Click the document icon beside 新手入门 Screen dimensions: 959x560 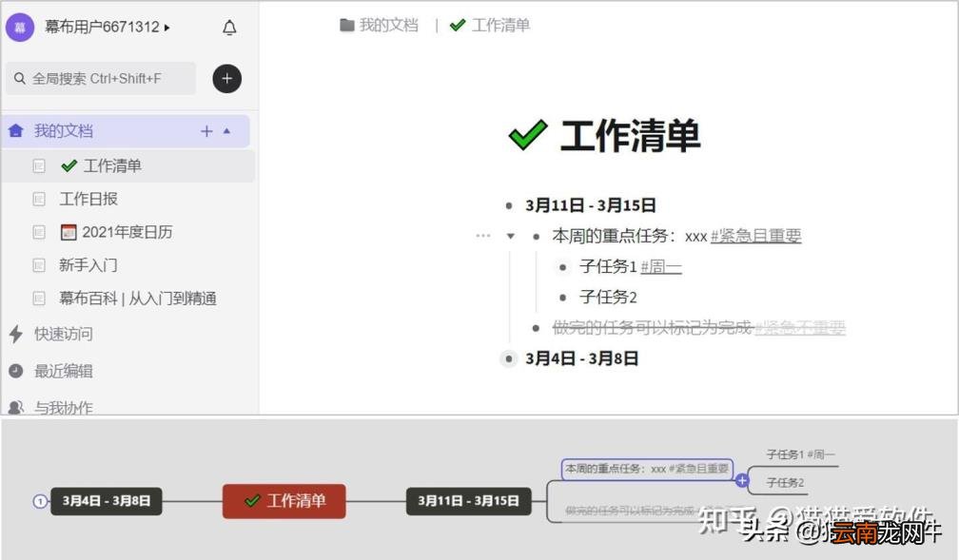click(x=38, y=264)
